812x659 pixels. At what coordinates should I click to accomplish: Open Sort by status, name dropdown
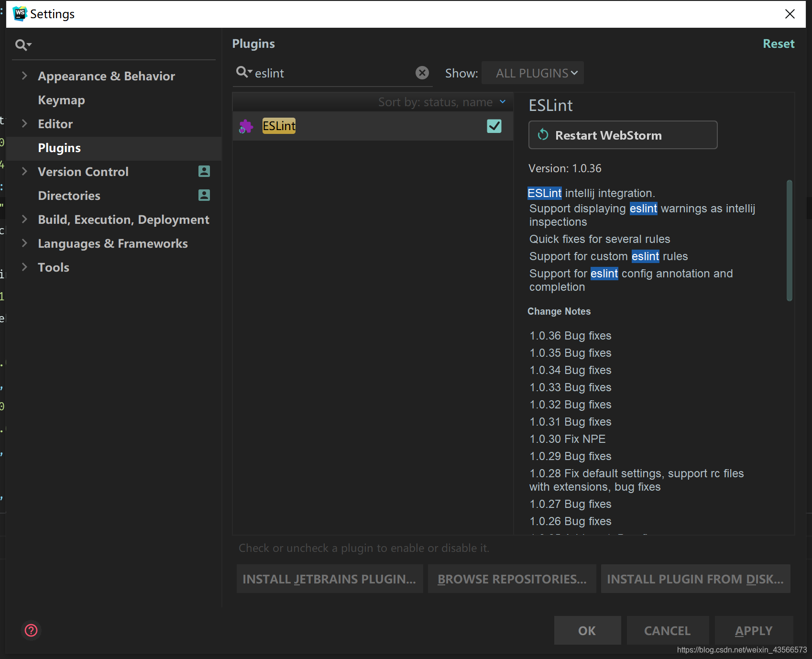click(x=442, y=102)
